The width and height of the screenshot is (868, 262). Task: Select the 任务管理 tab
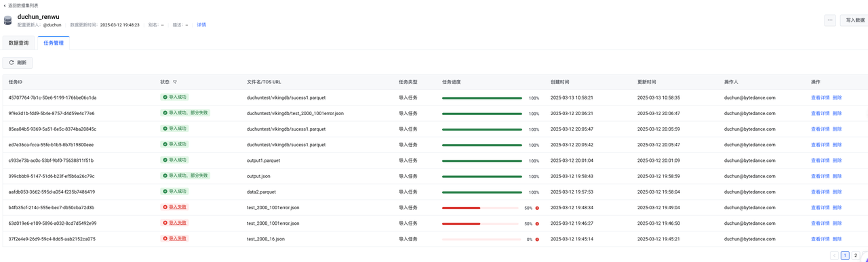pos(54,43)
